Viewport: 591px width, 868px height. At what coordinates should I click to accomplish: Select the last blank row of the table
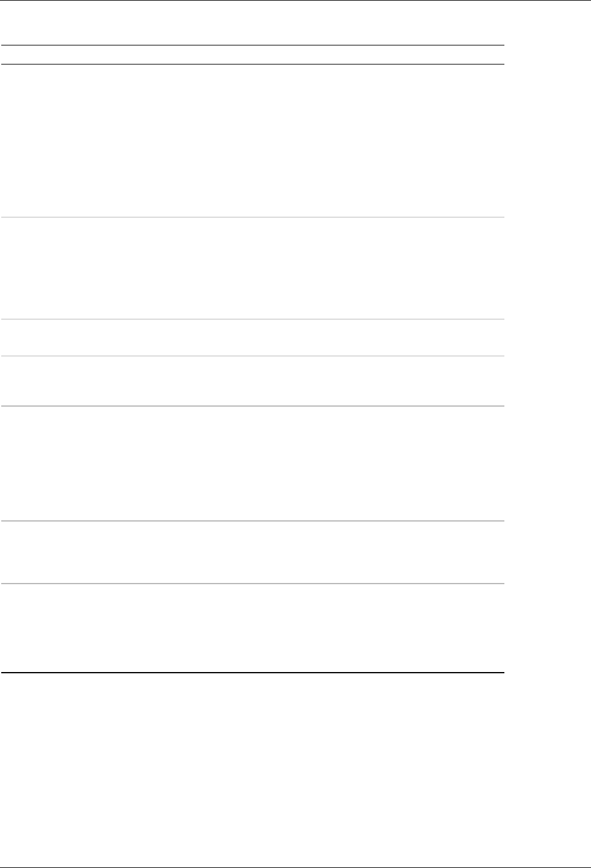(x=252, y=628)
